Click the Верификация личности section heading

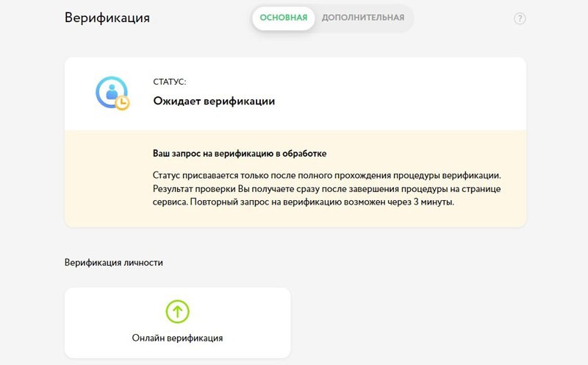pyautogui.click(x=114, y=263)
